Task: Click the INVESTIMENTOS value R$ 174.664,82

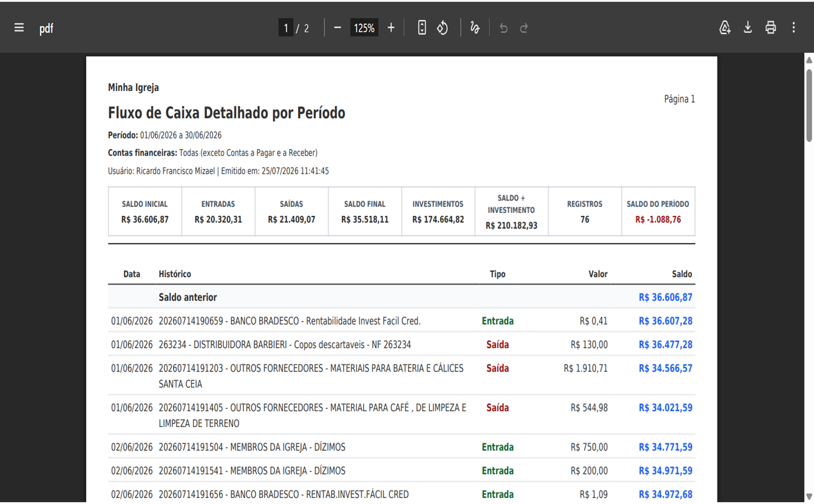Action: [438, 220]
